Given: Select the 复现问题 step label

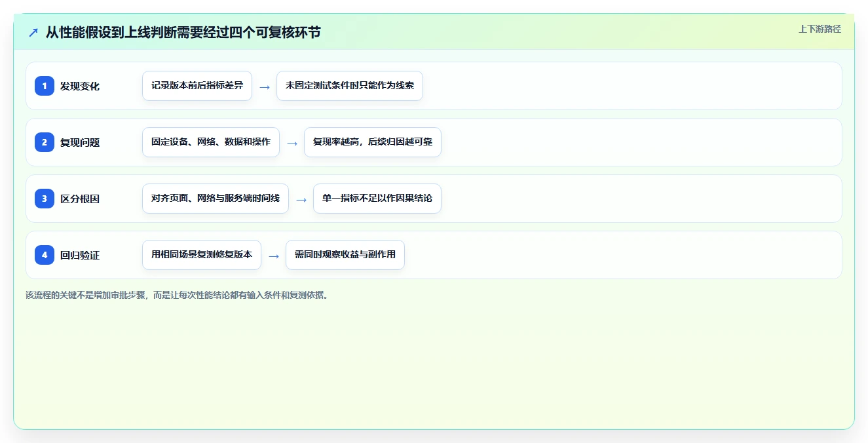Looking at the screenshot, I should coord(80,142).
